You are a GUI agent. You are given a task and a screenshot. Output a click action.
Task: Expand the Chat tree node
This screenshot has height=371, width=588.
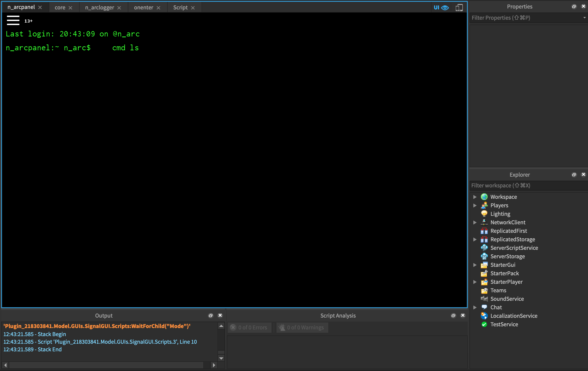[x=475, y=307]
